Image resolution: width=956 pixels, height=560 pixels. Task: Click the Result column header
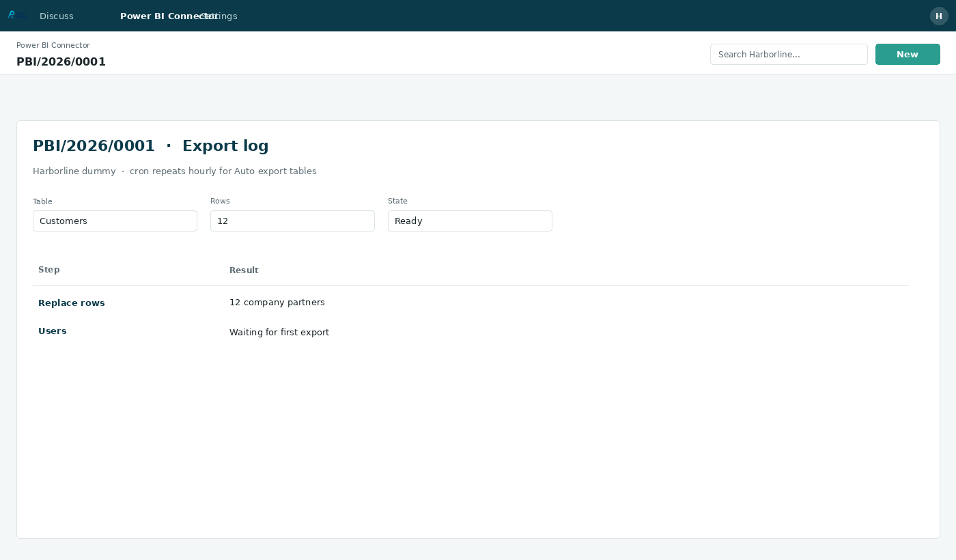[x=244, y=270]
